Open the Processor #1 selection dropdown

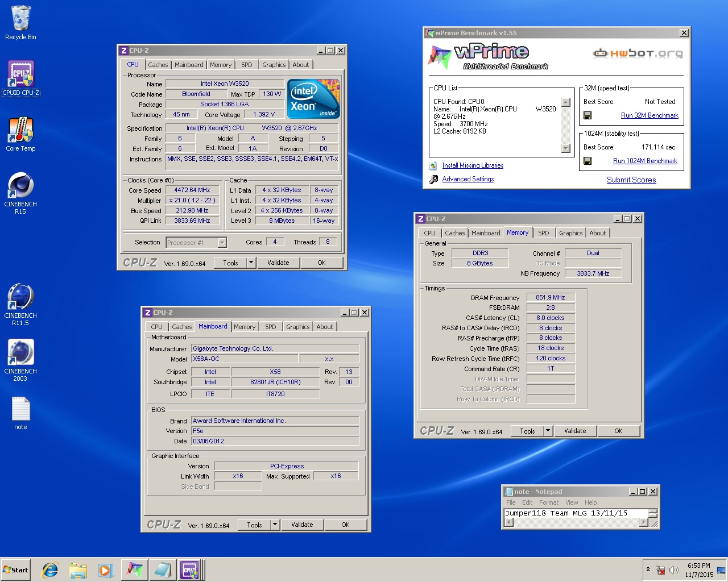pos(222,243)
